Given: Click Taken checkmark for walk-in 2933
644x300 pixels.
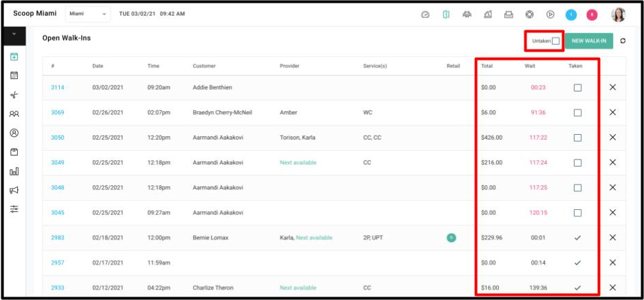Looking at the screenshot, I should tap(577, 288).
